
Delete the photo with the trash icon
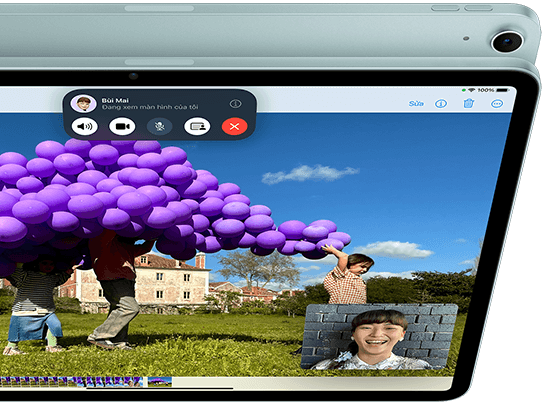click(468, 103)
